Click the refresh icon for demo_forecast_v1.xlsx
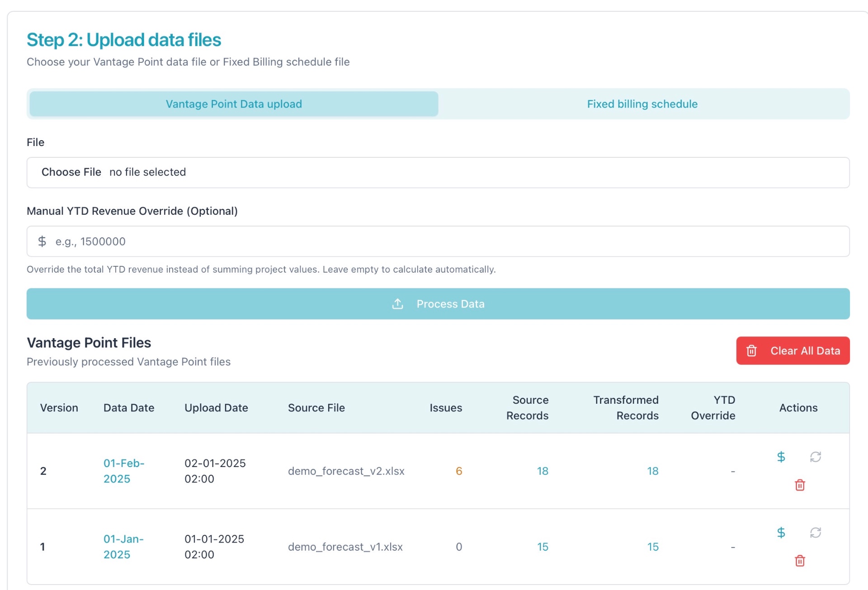 (x=815, y=533)
